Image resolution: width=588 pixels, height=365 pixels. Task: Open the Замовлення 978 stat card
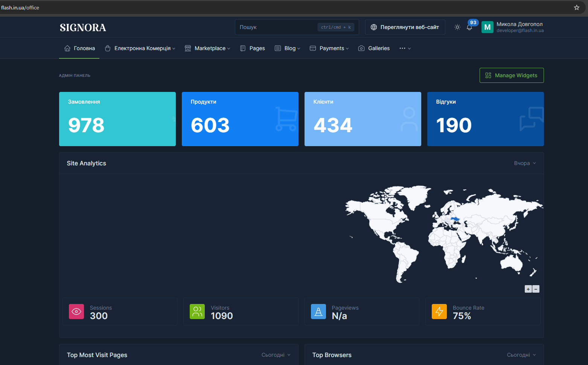[117, 119]
